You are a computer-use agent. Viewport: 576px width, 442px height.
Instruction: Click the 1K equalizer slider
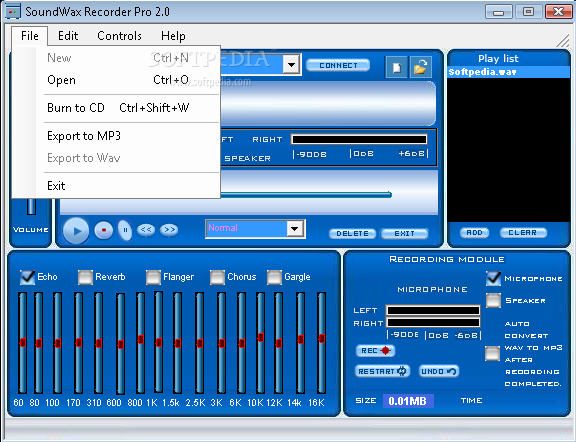point(159,342)
